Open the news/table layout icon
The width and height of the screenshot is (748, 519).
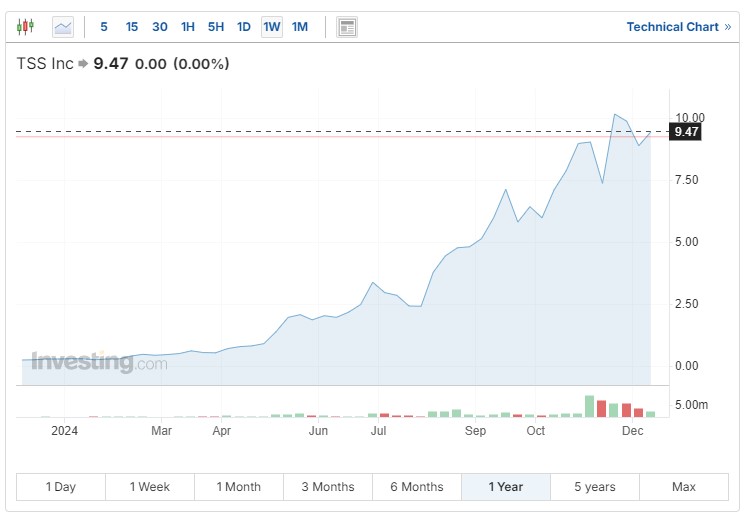[347, 27]
